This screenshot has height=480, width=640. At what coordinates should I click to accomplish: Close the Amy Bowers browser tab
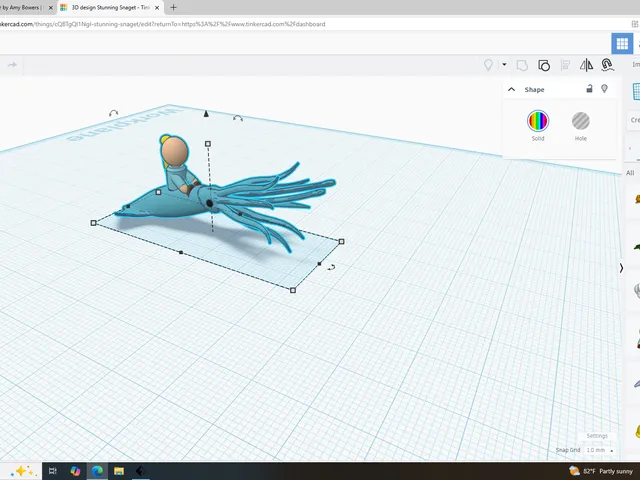coord(51,7)
